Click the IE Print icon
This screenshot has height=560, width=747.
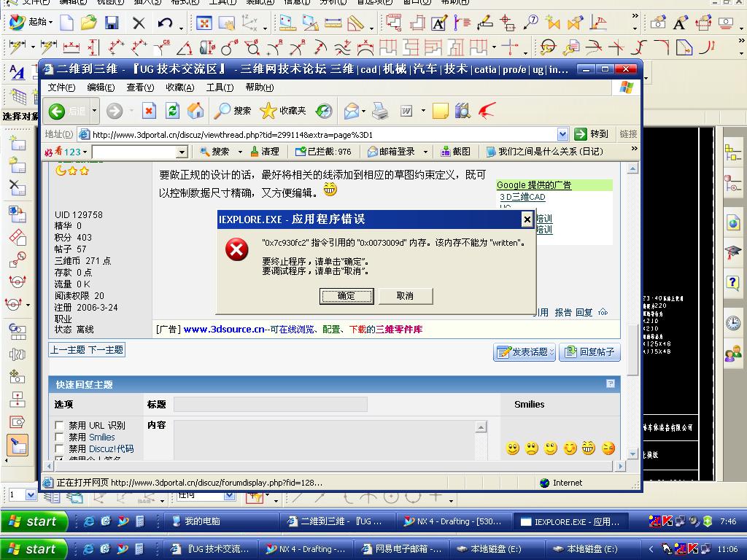tap(380, 111)
